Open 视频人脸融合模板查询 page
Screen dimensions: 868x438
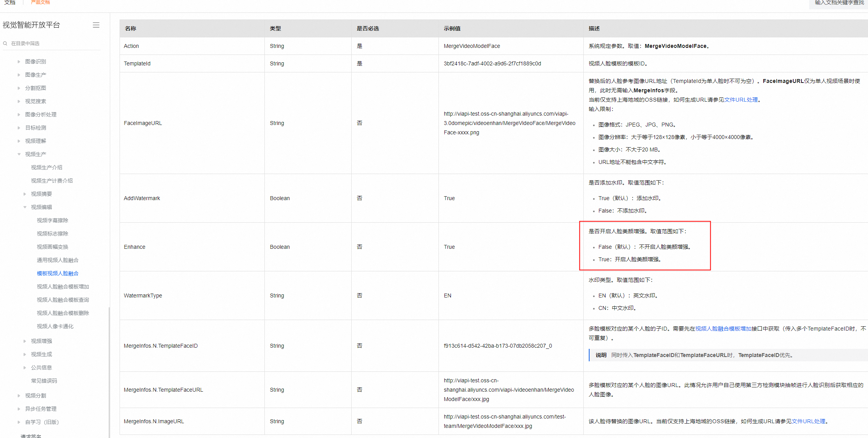[63, 300]
